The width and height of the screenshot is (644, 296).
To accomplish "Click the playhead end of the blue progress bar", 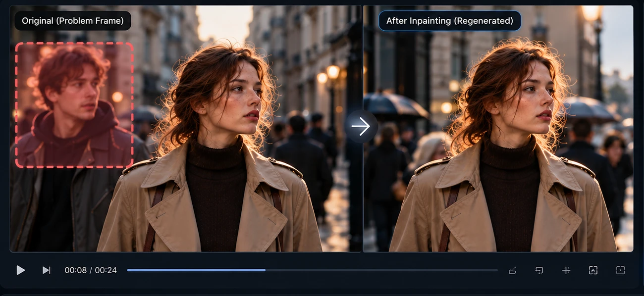I will (x=265, y=270).
